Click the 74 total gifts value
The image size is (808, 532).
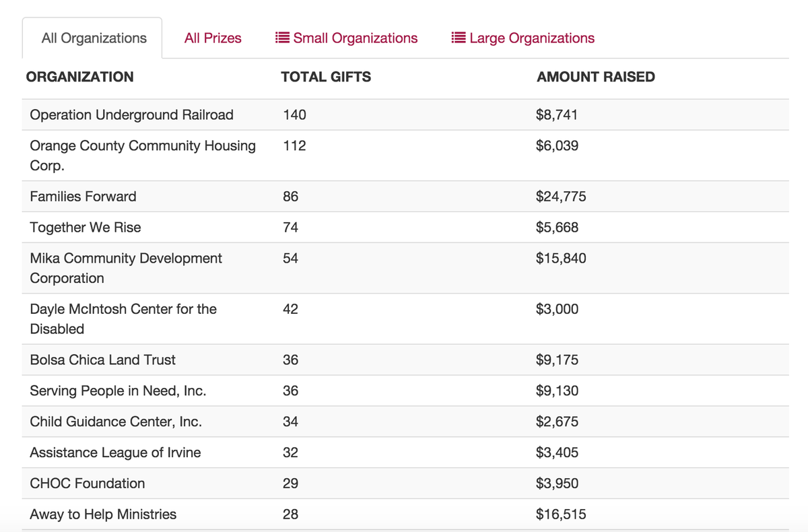(x=290, y=228)
